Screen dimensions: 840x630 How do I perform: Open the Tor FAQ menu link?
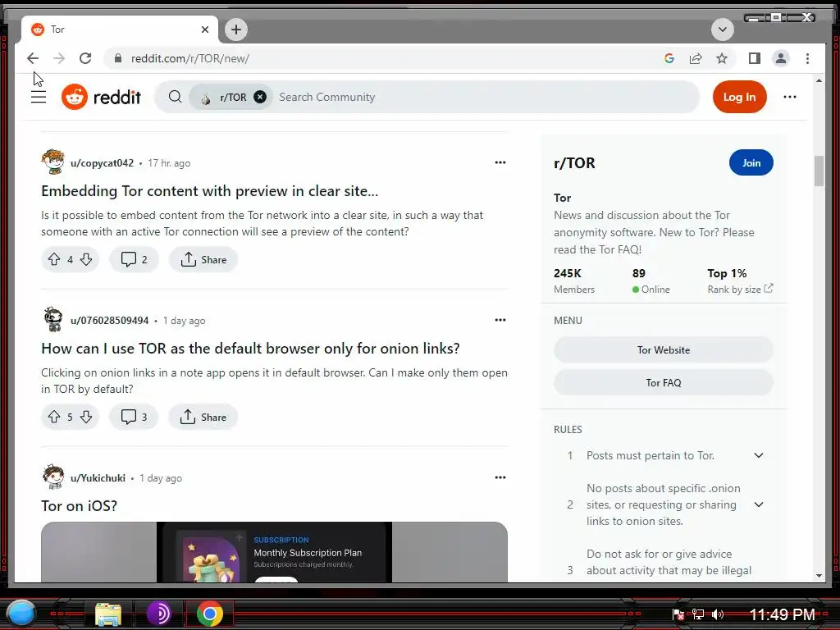click(x=663, y=382)
